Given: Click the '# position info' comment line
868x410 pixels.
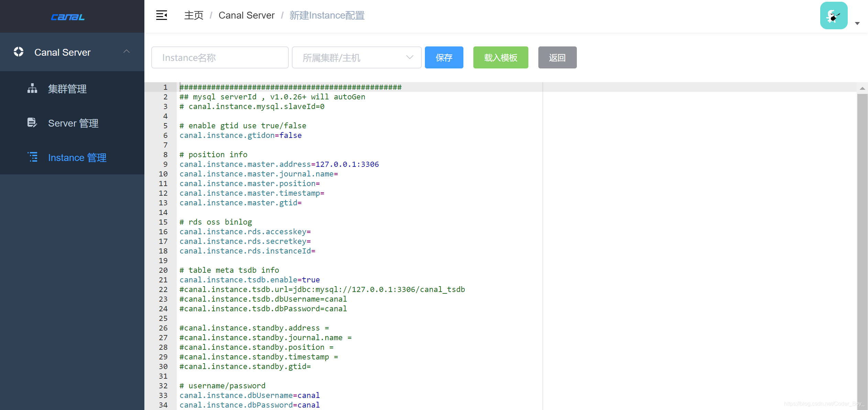Looking at the screenshot, I should click(x=213, y=154).
